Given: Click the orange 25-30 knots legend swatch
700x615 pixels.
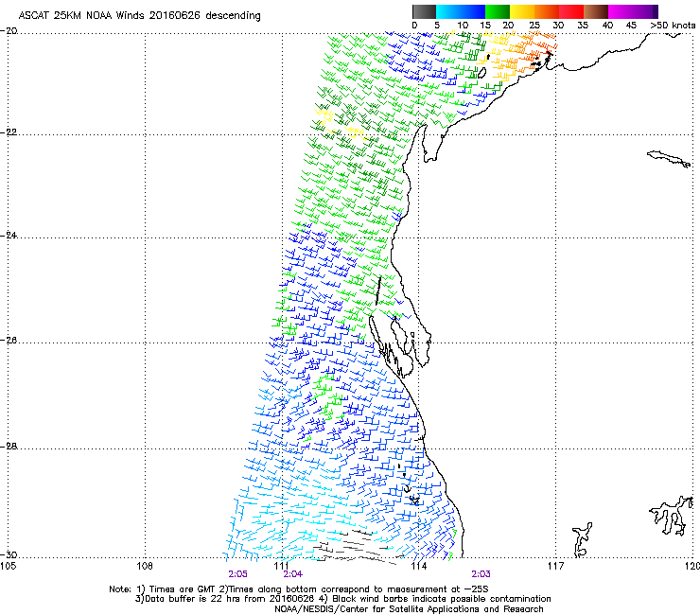Looking at the screenshot, I should [x=547, y=11].
